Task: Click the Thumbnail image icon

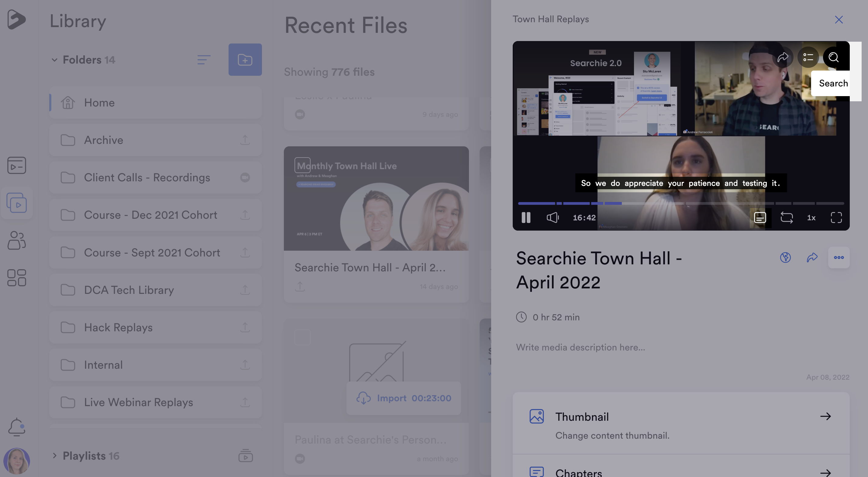Action: (536, 416)
